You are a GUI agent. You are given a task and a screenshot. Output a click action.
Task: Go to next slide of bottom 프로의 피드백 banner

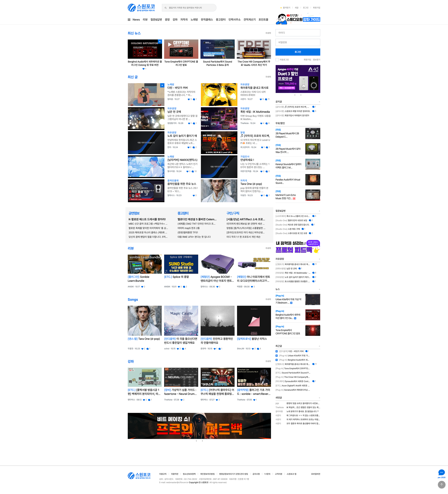(202, 441)
